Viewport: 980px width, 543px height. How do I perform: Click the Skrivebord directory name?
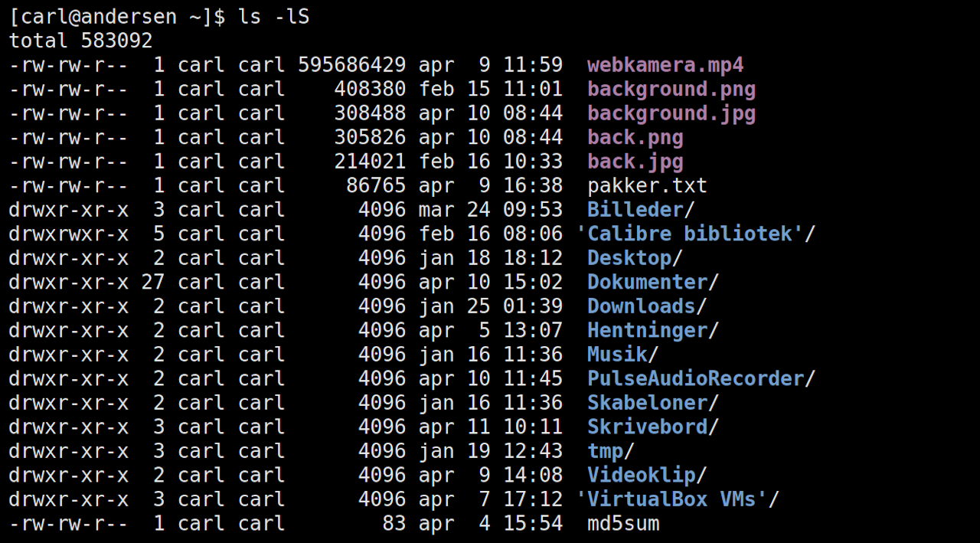(x=647, y=427)
